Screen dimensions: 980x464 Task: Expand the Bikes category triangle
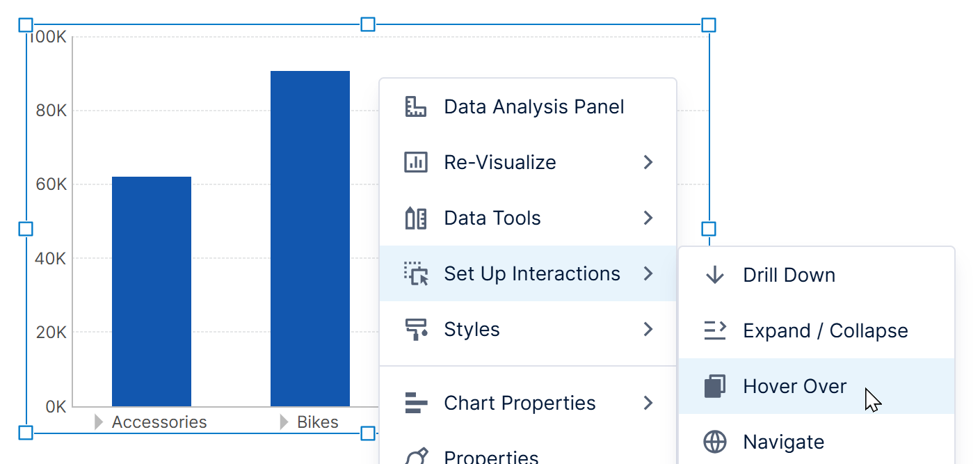[x=284, y=422]
